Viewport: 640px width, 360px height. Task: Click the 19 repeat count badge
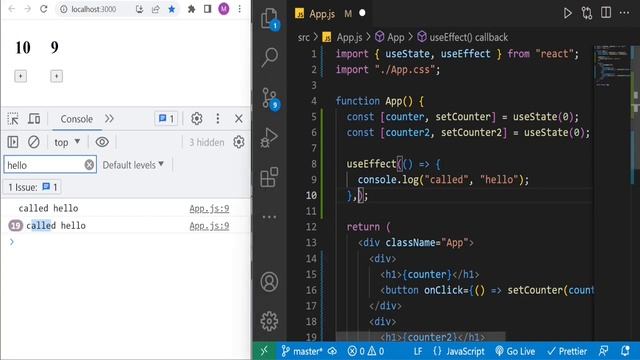coord(16,226)
